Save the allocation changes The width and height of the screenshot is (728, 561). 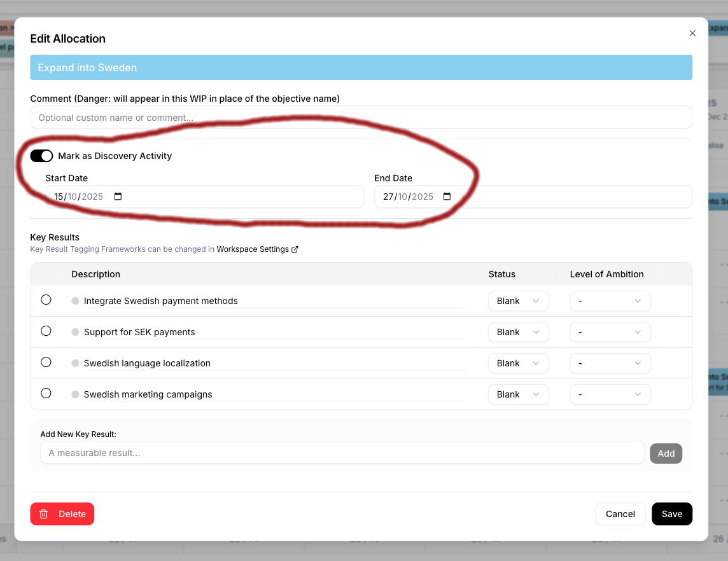[672, 513]
